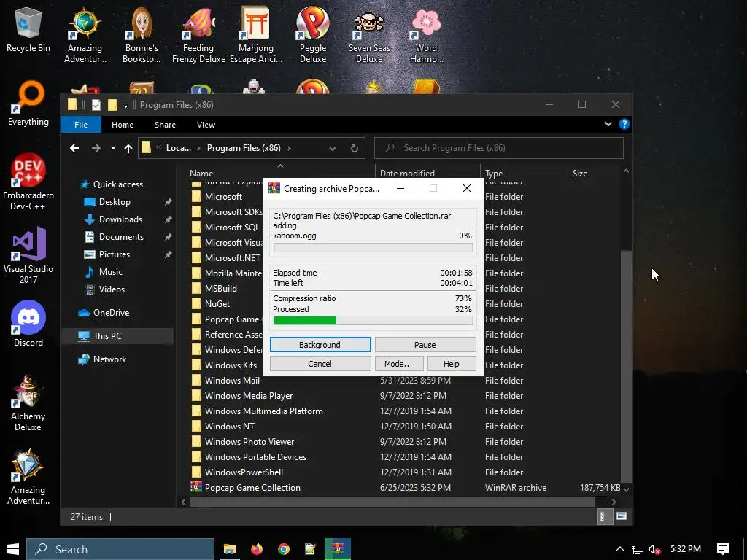Click the WinRAR taskbar icon
The image size is (747, 560).
338,549
